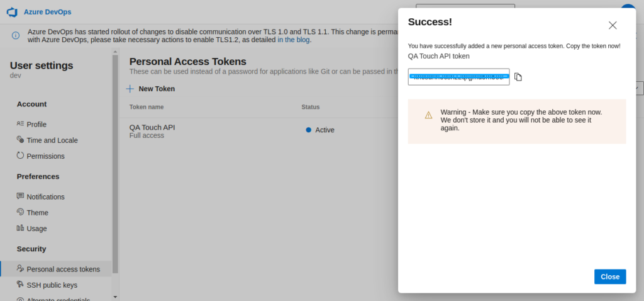Click the token value text field
The image size is (644, 301).
(458, 77)
